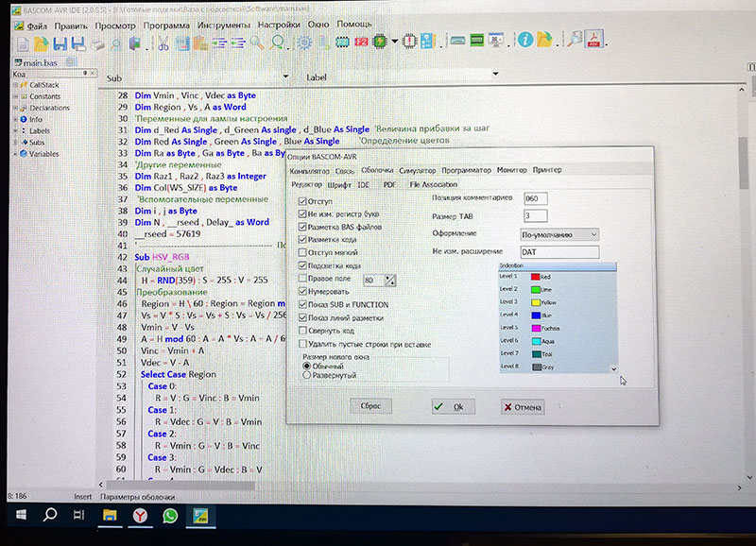Toggle the Нумеровать checkbox
The width and height of the screenshot is (756, 546).
(x=302, y=291)
